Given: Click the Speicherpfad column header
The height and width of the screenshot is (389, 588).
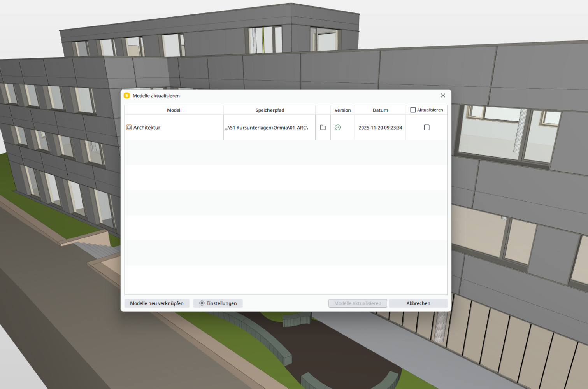Looking at the screenshot, I should click(269, 110).
